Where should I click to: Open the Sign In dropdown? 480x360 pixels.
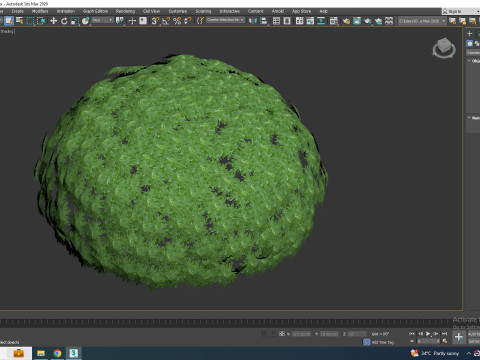(461, 11)
